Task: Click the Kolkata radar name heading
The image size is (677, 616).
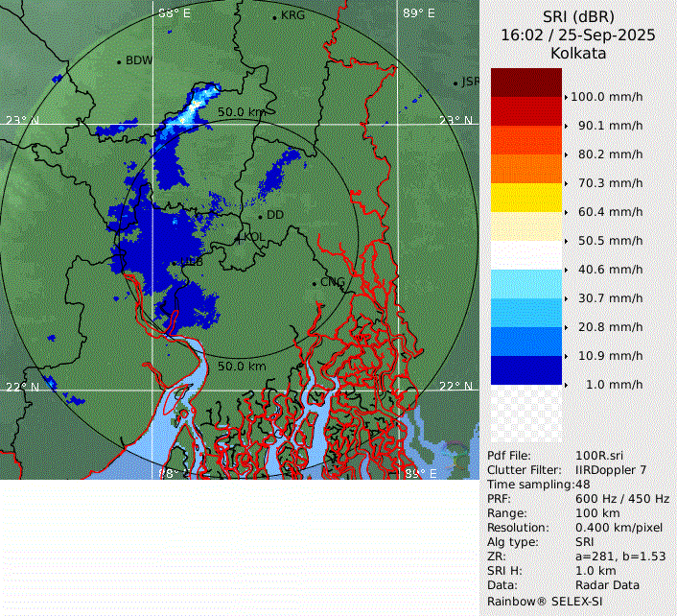Action: (577, 54)
